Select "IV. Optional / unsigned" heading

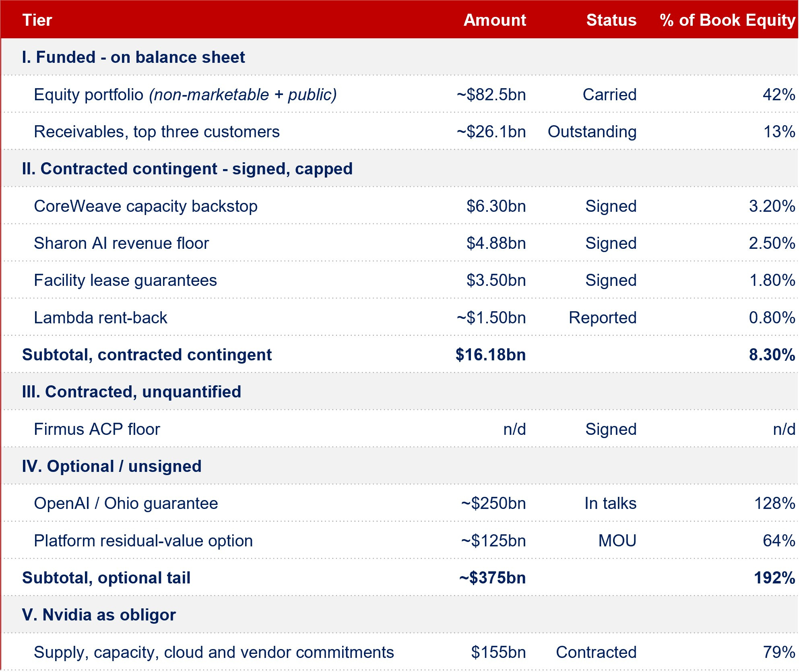[111, 466]
